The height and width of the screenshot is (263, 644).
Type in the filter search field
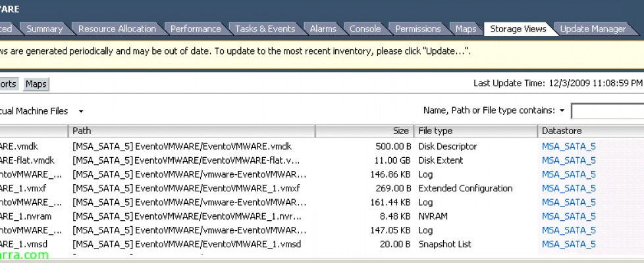607,111
